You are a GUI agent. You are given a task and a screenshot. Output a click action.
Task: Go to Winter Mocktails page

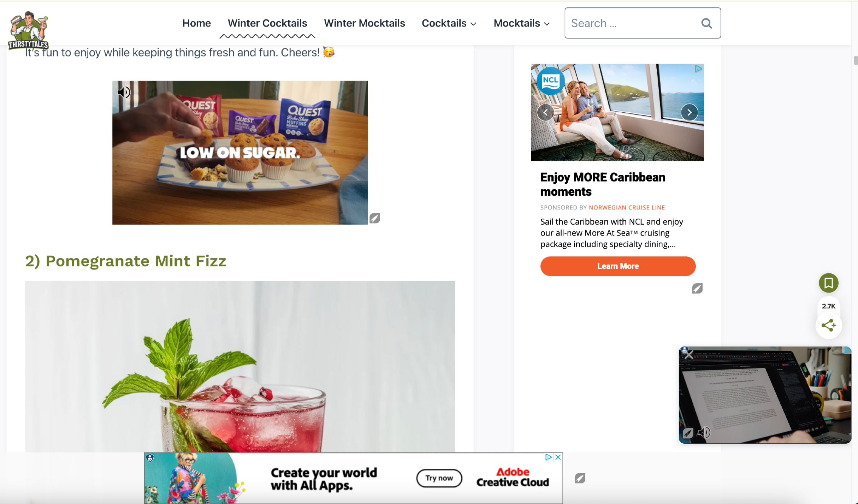coord(365,23)
